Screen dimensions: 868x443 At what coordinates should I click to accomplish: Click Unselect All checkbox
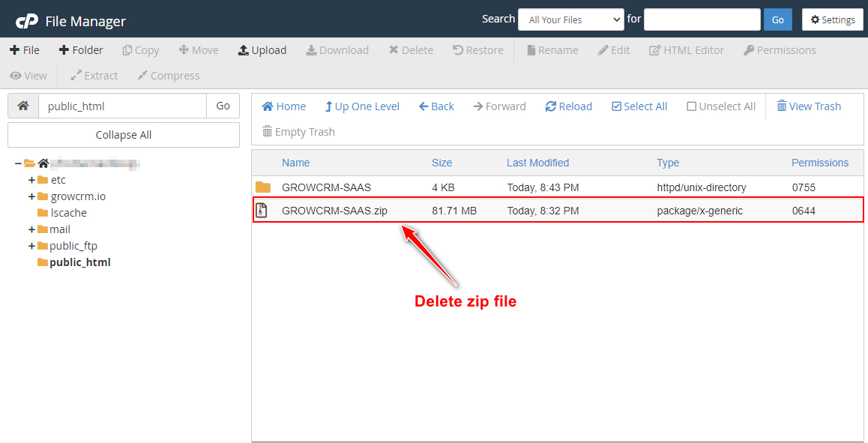pos(721,106)
